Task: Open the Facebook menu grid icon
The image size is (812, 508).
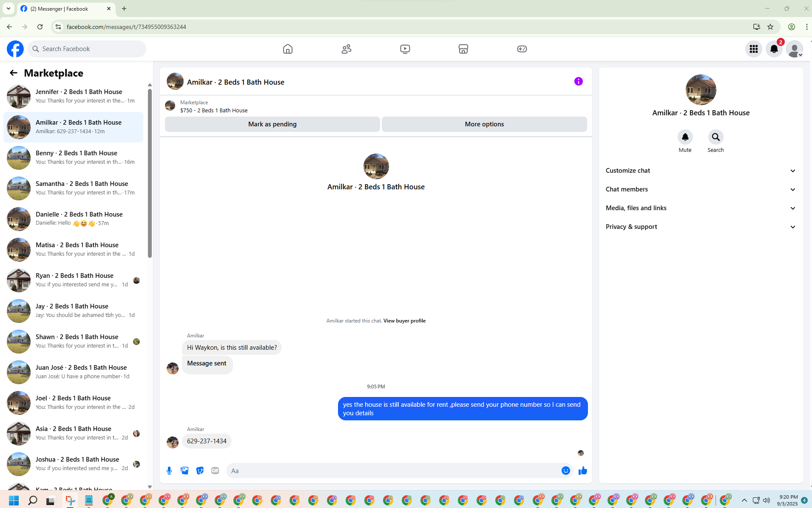Action: click(x=754, y=49)
